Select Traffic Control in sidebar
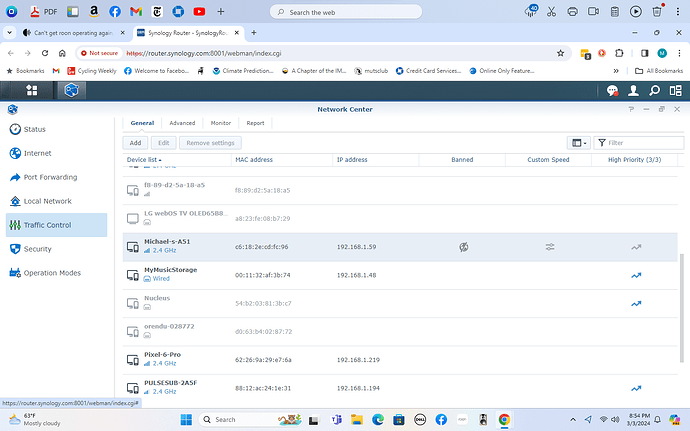Image resolution: width=690 pixels, height=431 pixels. [56, 225]
